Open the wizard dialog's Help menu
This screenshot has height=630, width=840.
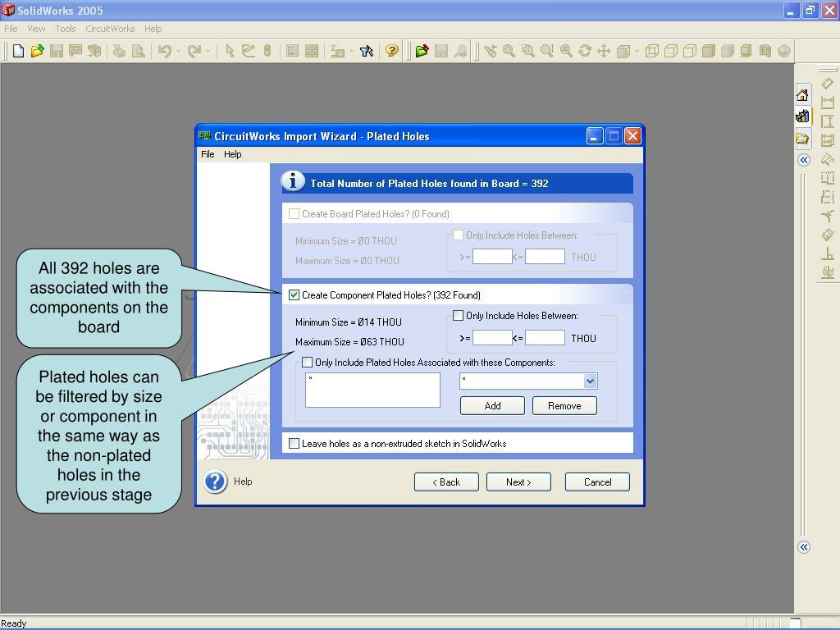coord(232,154)
